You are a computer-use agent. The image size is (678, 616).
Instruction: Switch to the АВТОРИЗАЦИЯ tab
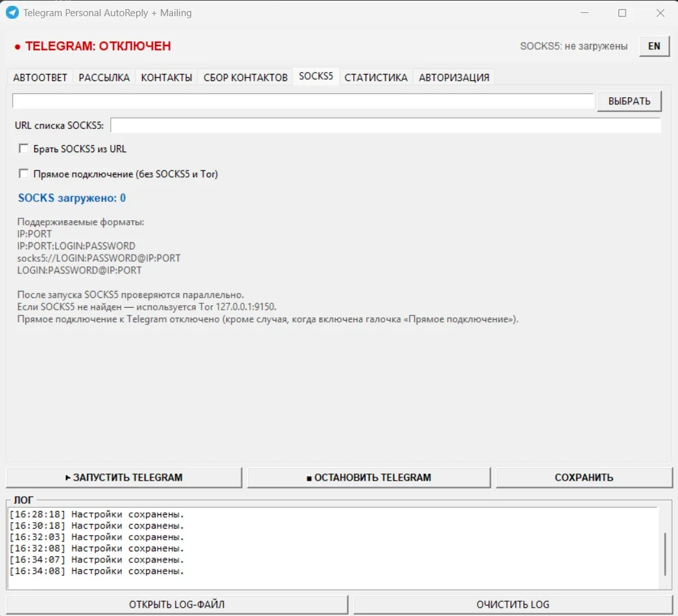click(x=454, y=77)
